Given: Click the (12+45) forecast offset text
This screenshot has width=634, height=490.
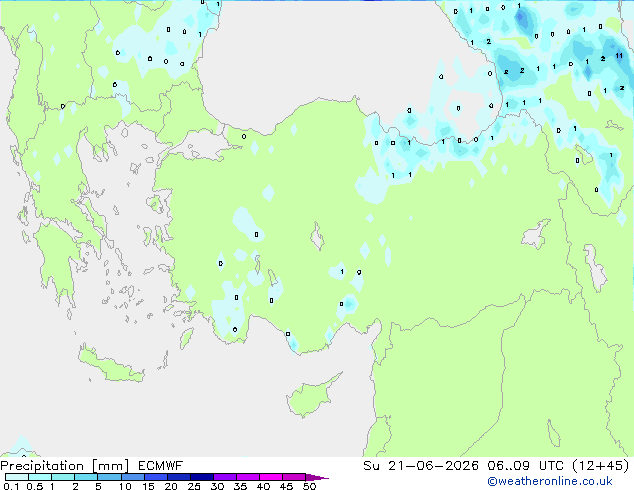Looking at the screenshot, I should (600, 465).
